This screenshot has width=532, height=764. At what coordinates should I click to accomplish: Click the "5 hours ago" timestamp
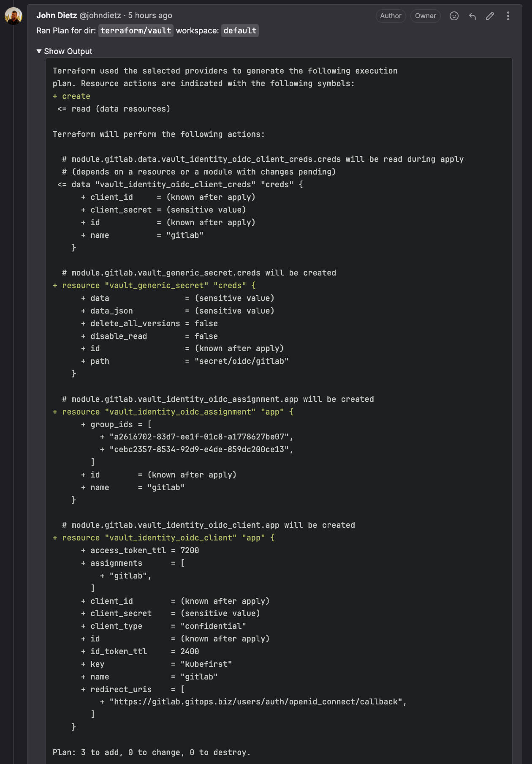click(x=150, y=16)
